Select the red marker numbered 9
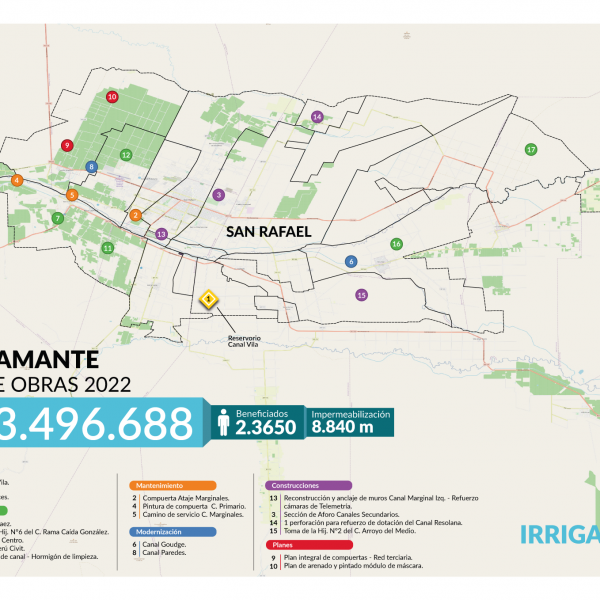The width and height of the screenshot is (600, 600). pyautogui.click(x=66, y=145)
